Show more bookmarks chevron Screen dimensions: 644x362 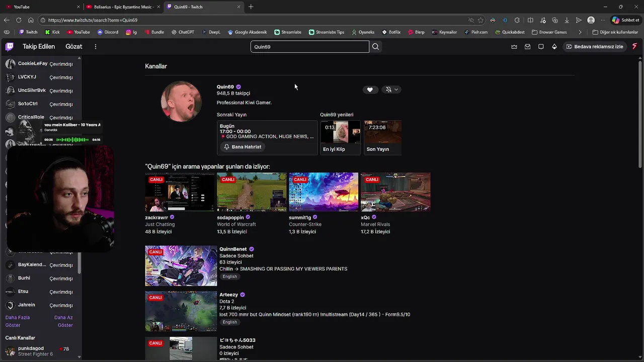tap(580, 32)
